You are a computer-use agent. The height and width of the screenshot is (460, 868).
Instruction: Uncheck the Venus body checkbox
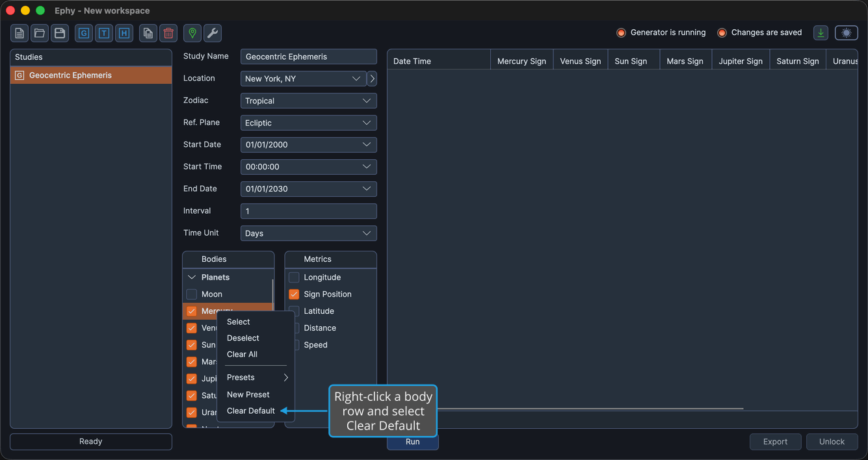192,328
